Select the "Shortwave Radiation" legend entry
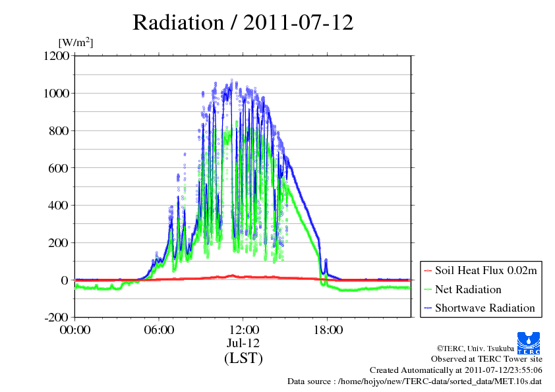555x392 pixels. point(480,308)
